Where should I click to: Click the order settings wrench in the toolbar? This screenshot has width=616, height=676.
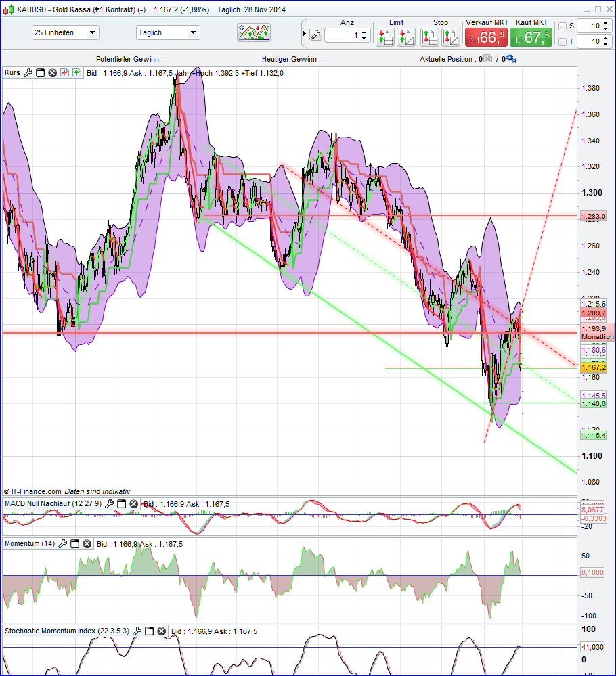315,34
